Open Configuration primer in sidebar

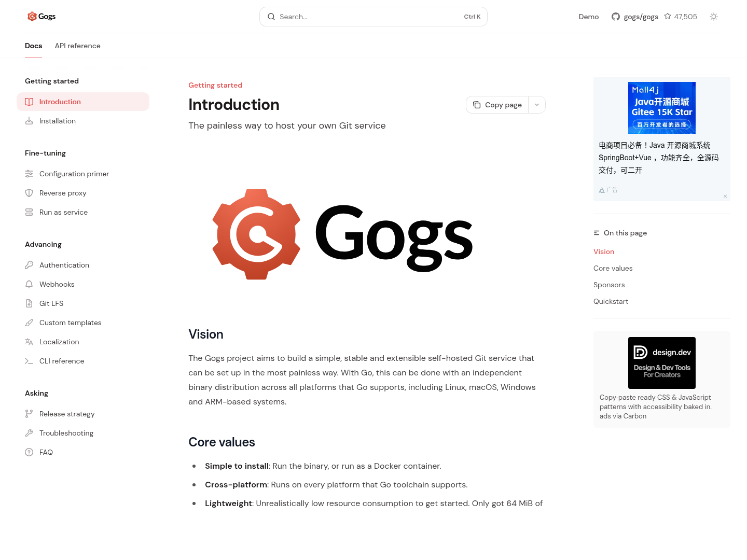pyautogui.click(x=83, y=174)
